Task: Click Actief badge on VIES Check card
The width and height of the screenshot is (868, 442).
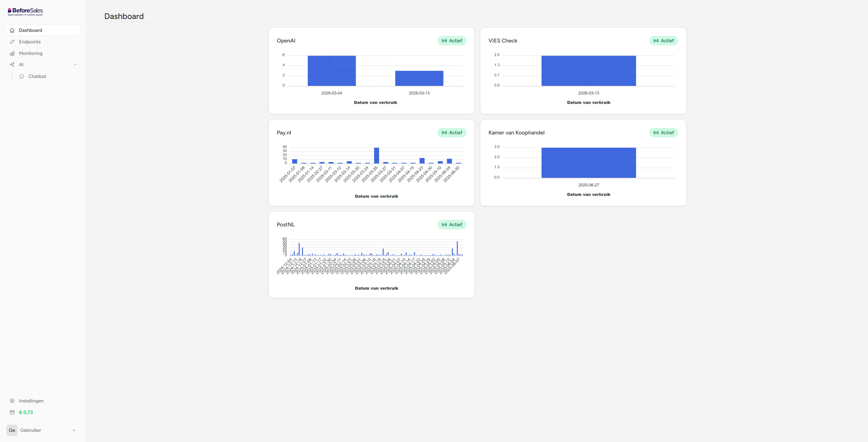Action: [664, 41]
